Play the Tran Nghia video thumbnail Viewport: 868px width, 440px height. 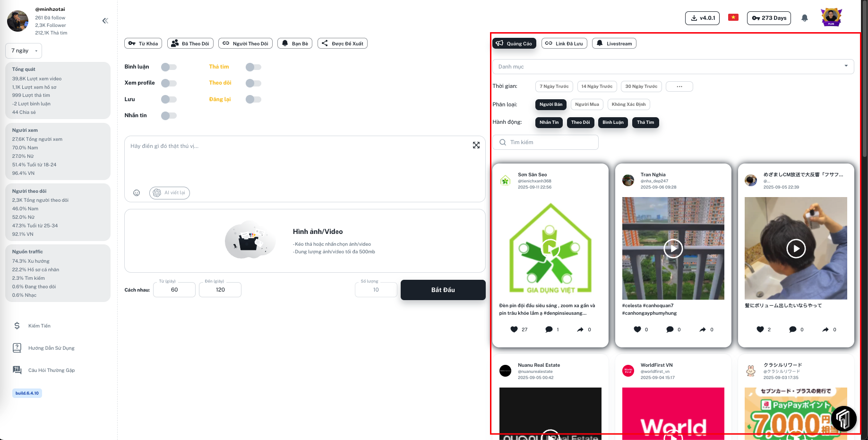pyautogui.click(x=673, y=248)
